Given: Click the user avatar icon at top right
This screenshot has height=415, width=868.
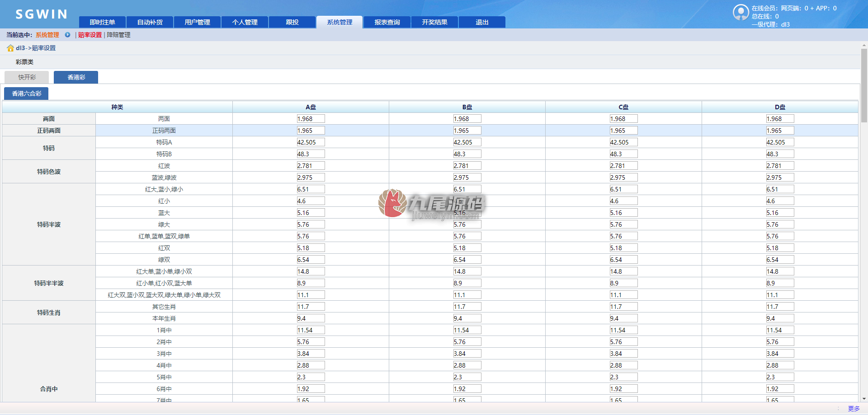Looking at the screenshot, I should point(741,13).
